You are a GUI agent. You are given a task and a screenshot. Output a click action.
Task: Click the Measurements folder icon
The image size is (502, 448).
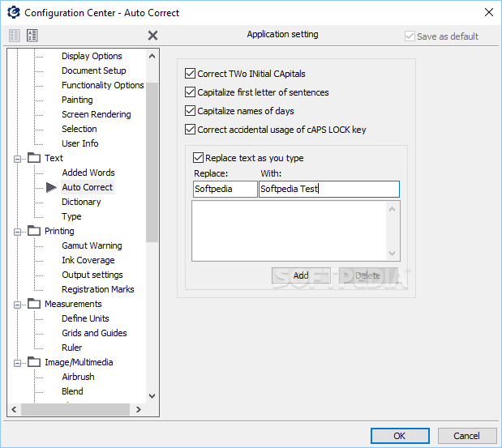click(x=34, y=304)
